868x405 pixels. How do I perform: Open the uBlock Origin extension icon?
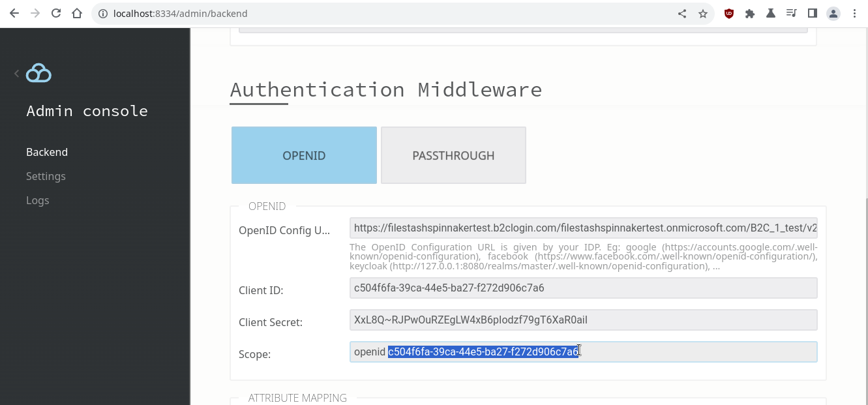coord(729,13)
